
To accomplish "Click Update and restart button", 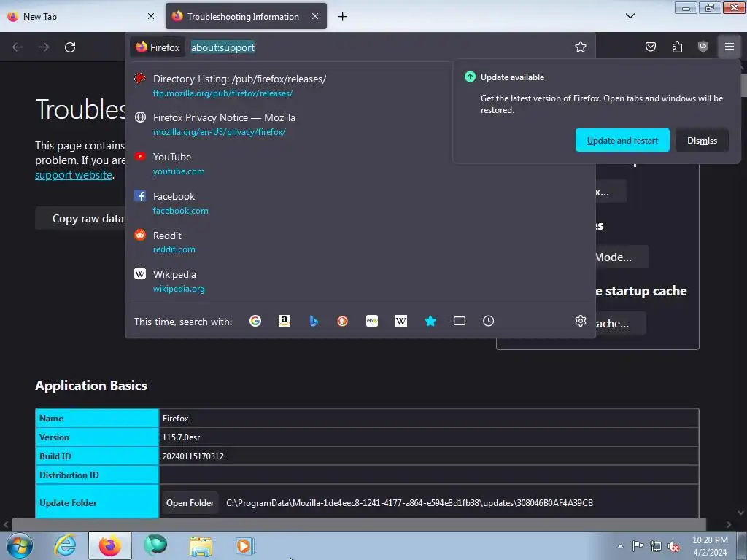I will coord(622,140).
